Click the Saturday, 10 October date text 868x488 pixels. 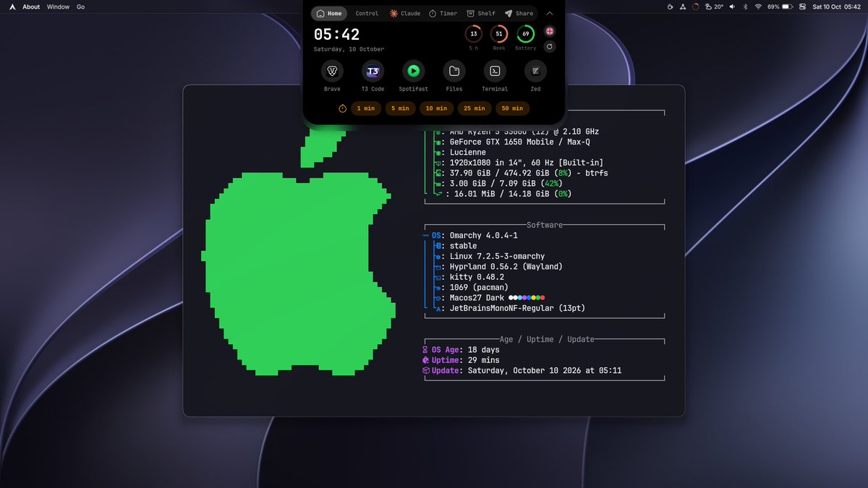point(349,49)
